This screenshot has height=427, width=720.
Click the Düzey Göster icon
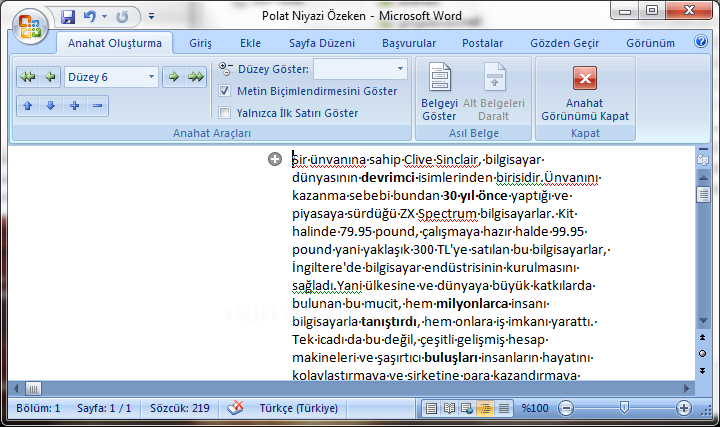coord(225,69)
